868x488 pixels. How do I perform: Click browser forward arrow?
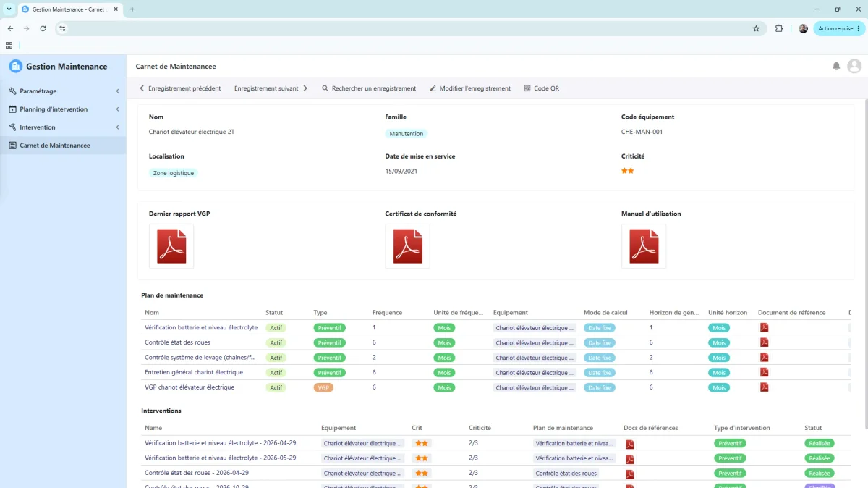point(27,28)
